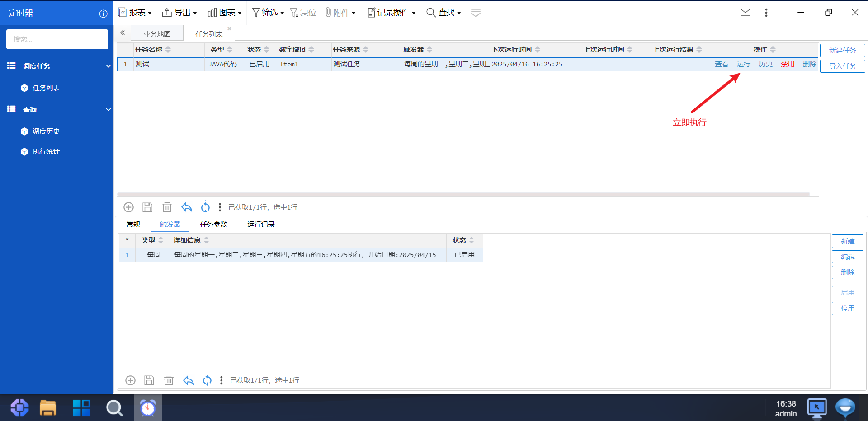Collapse sidebar with double chevron icon
868x421 pixels.
(123, 33)
